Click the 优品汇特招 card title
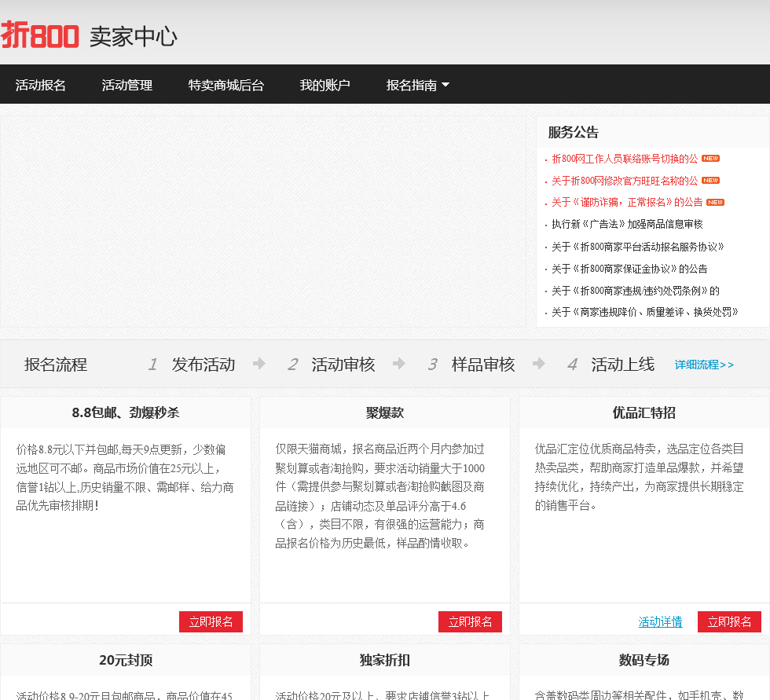The height and width of the screenshot is (700, 770). (x=643, y=412)
